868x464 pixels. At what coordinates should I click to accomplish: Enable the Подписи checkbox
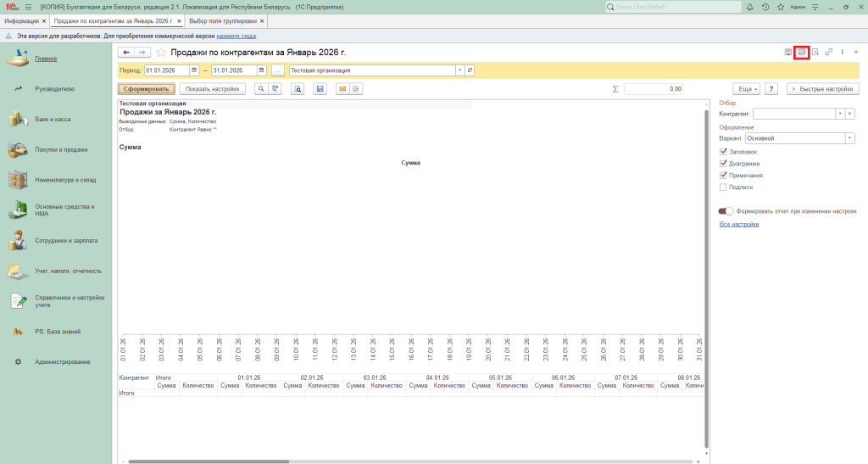(723, 187)
